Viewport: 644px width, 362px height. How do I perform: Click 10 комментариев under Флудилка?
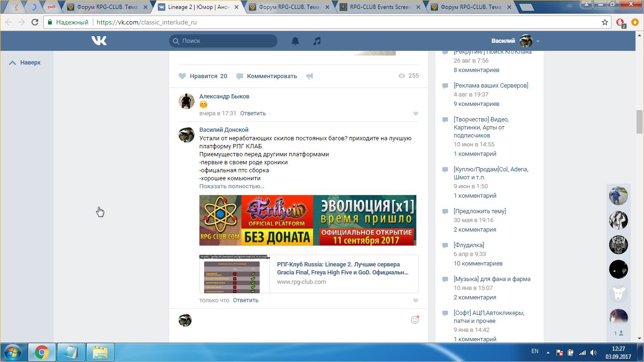tap(478, 263)
